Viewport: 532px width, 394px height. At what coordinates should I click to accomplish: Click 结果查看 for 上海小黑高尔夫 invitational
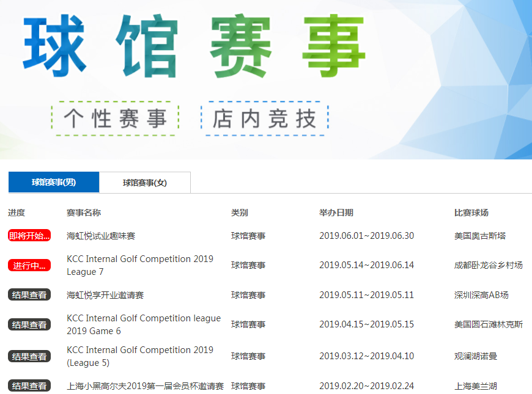pos(29,386)
